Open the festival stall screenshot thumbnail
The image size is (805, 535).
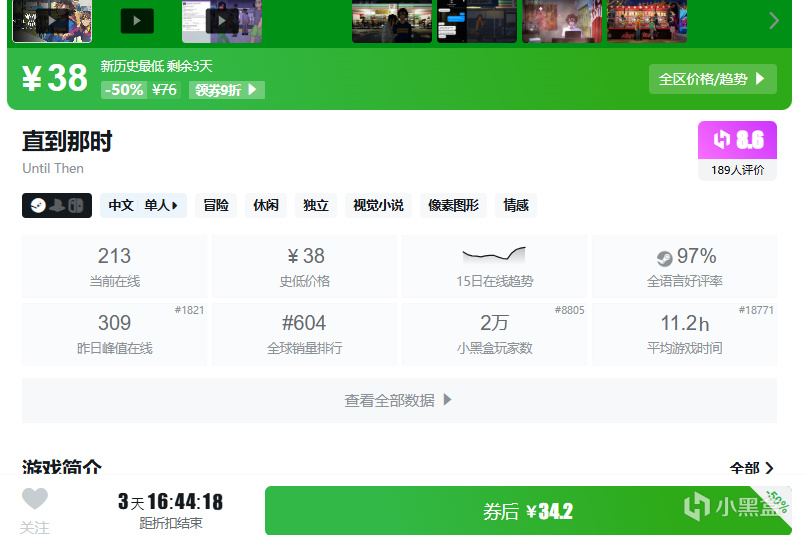tap(647, 21)
